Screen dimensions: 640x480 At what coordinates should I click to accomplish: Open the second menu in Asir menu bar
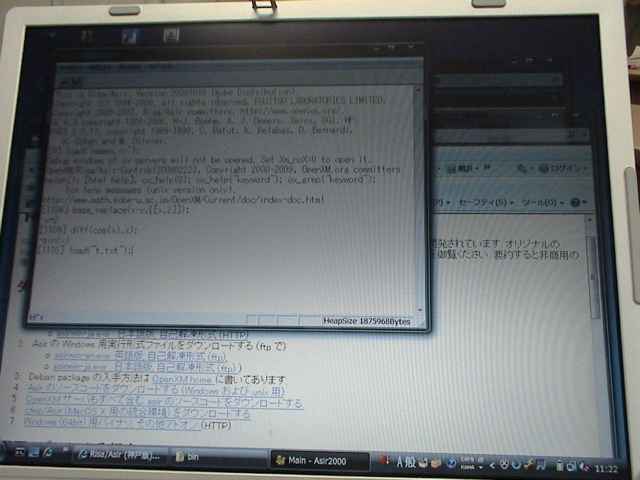(x=100, y=67)
